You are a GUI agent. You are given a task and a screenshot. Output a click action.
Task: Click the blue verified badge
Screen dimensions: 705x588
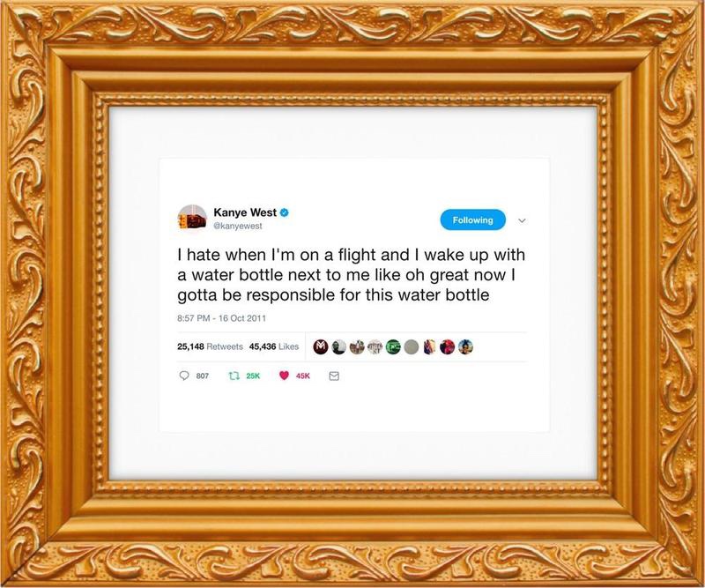click(284, 212)
